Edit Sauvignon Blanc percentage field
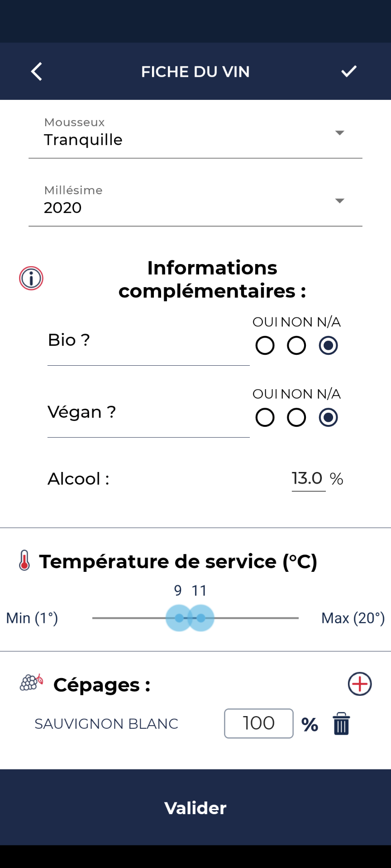Viewport: 391px width, 868px height. [x=258, y=723]
